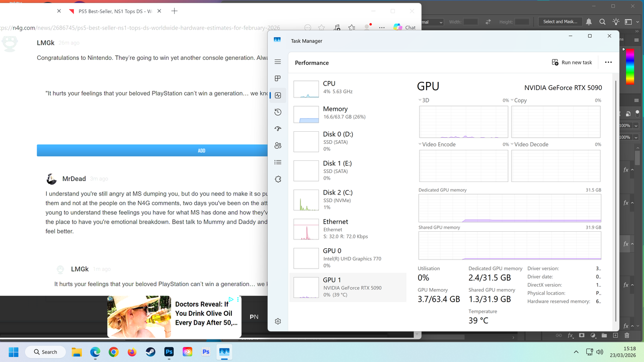Open Edge favorites list icon
Viewport: 644px width, 362px height.
352,28
